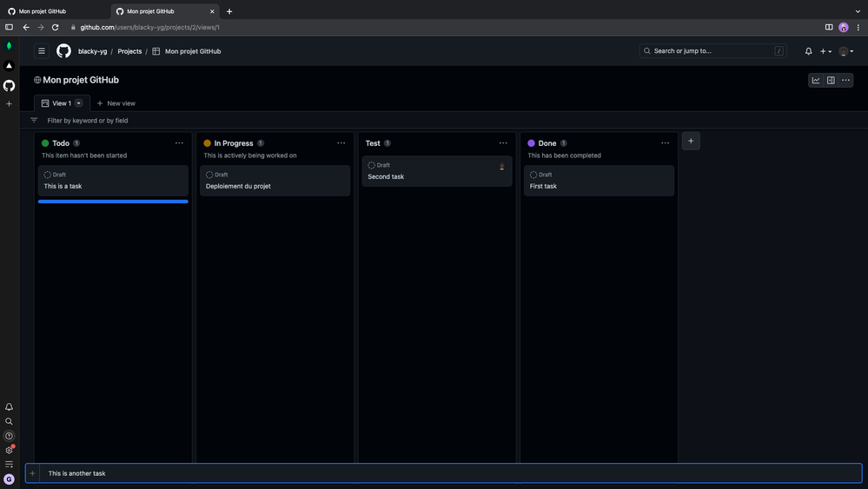Open the First task card
Screen dimensions: 868x489
point(599,181)
